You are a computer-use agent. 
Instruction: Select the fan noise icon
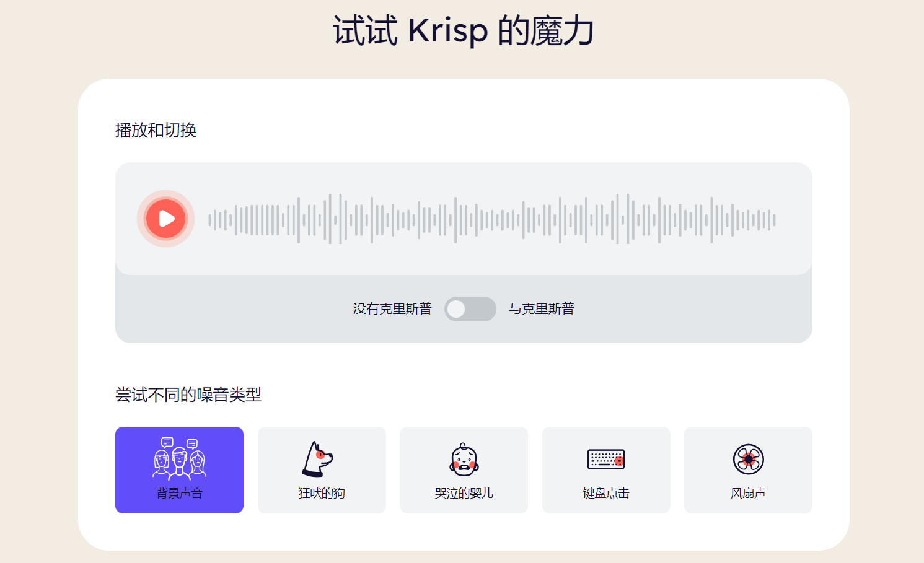[x=748, y=458]
